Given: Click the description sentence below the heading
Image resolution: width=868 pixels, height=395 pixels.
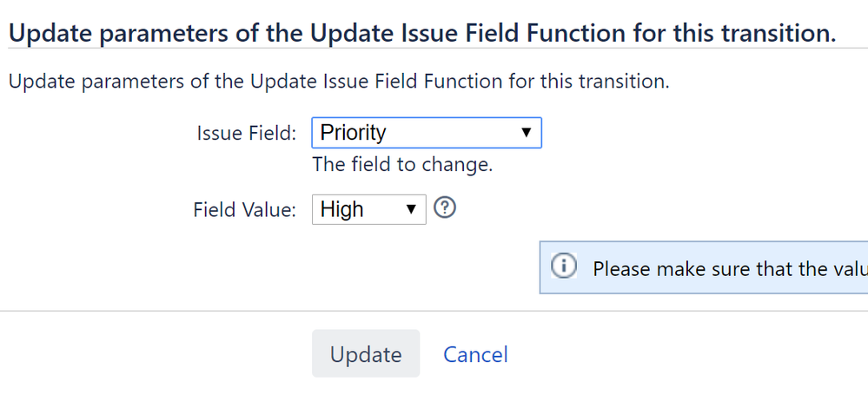Looking at the screenshot, I should (338, 82).
